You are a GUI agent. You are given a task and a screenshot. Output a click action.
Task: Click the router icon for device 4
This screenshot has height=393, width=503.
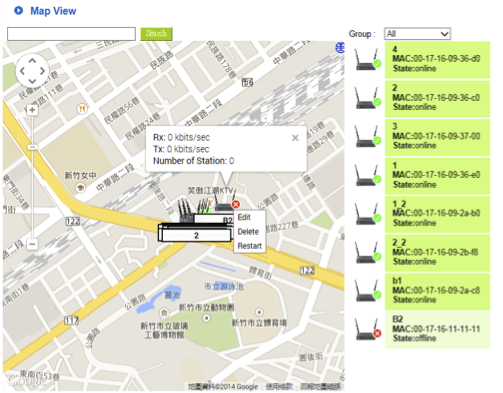[x=368, y=59]
